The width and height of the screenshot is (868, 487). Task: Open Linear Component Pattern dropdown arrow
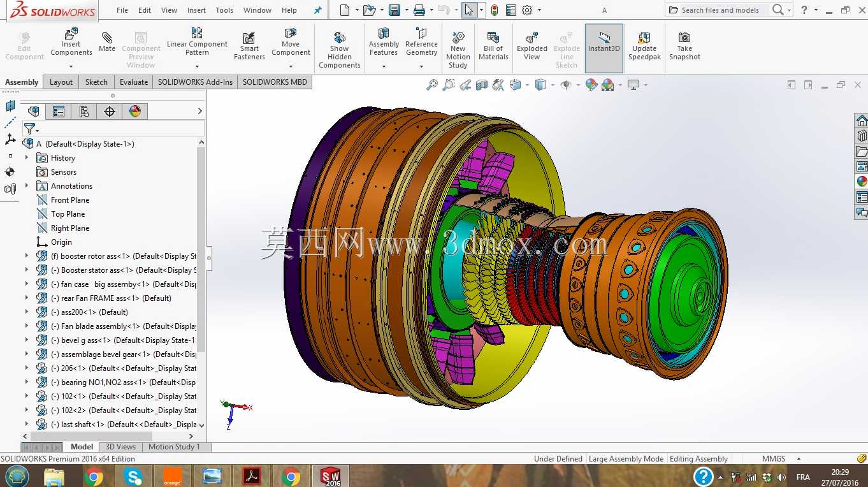point(197,66)
